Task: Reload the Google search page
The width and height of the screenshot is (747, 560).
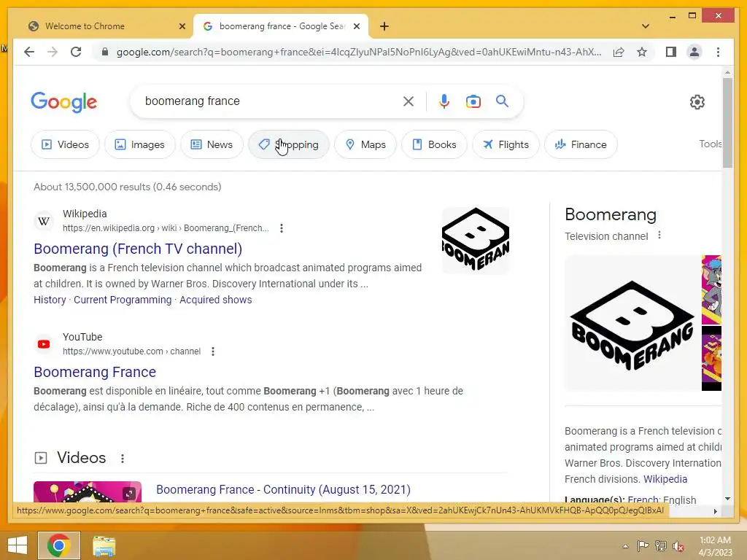Action: tap(76, 52)
